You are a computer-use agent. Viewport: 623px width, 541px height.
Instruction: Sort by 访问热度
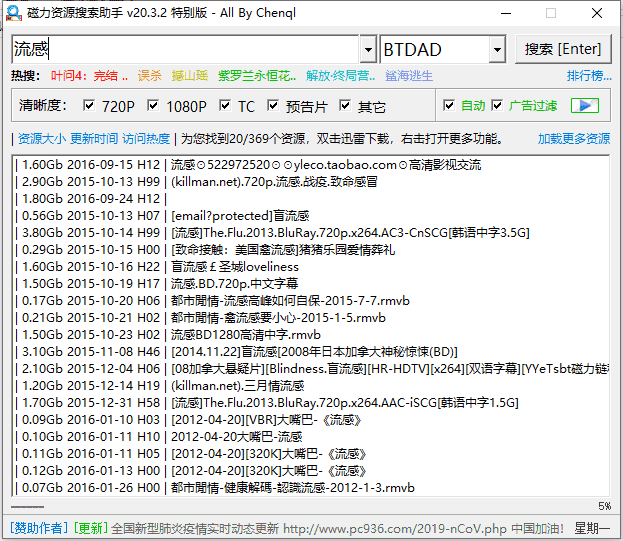click(146, 139)
